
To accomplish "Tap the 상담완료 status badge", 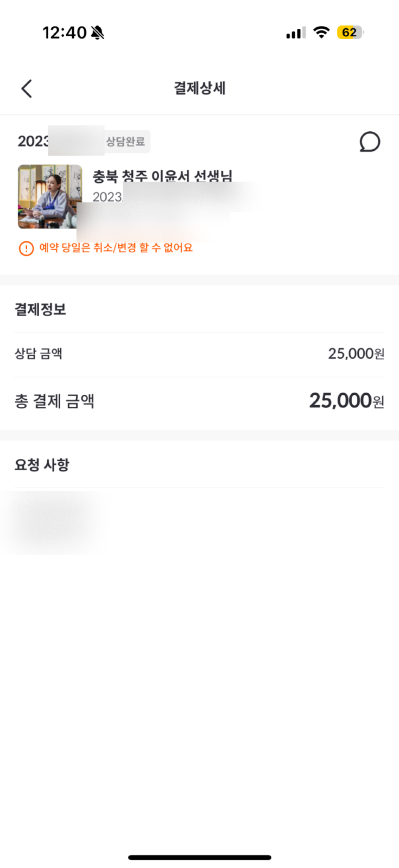I will pos(126,142).
